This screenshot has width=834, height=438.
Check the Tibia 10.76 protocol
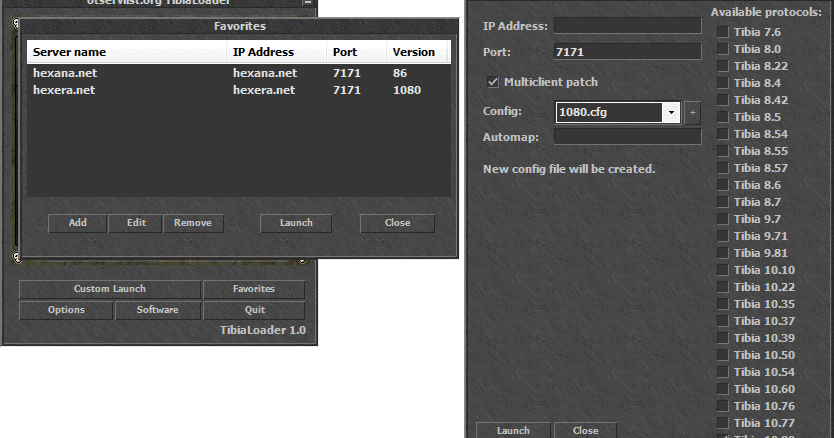click(x=722, y=406)
